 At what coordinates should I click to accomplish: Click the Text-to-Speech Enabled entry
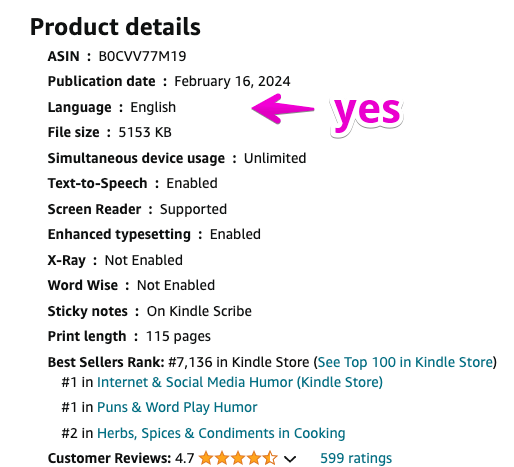[x=133, y=184]
